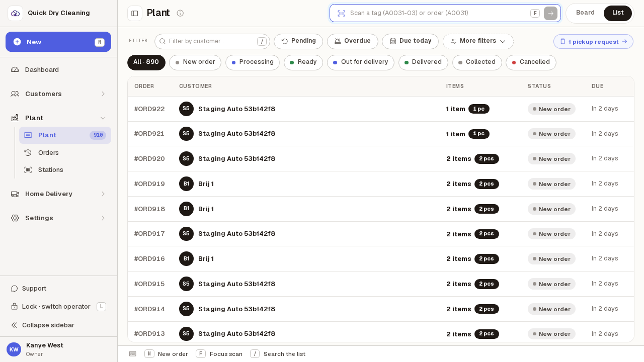644x362 pixels.
Task: Click the KW user avatar
Action: (x=14, y=349)
